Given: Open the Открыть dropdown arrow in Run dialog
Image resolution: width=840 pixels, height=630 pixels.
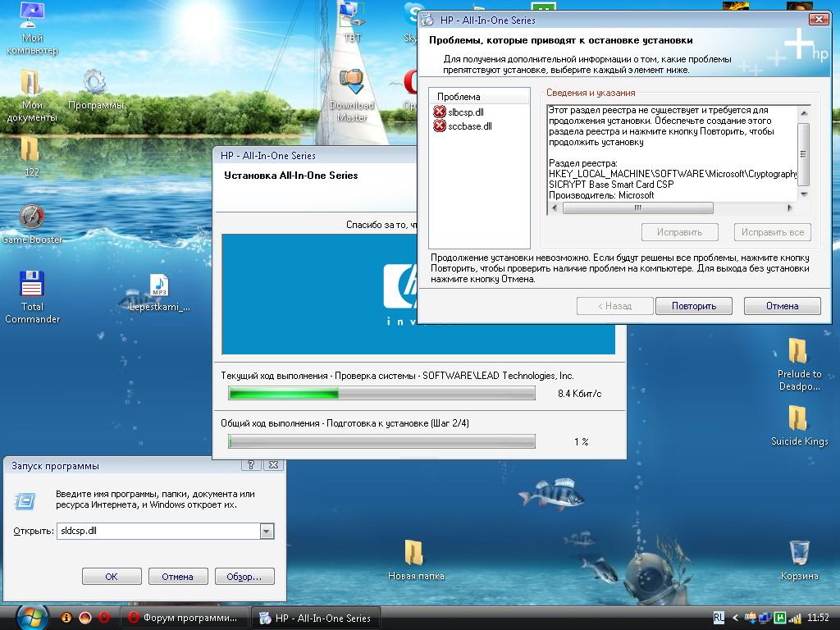Looking at the screenshot, I should [267, 531].
